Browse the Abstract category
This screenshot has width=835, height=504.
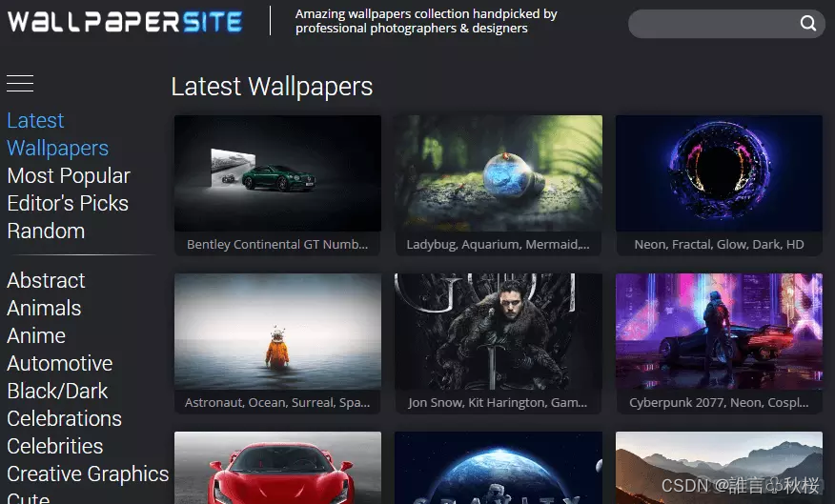point(46,280)
